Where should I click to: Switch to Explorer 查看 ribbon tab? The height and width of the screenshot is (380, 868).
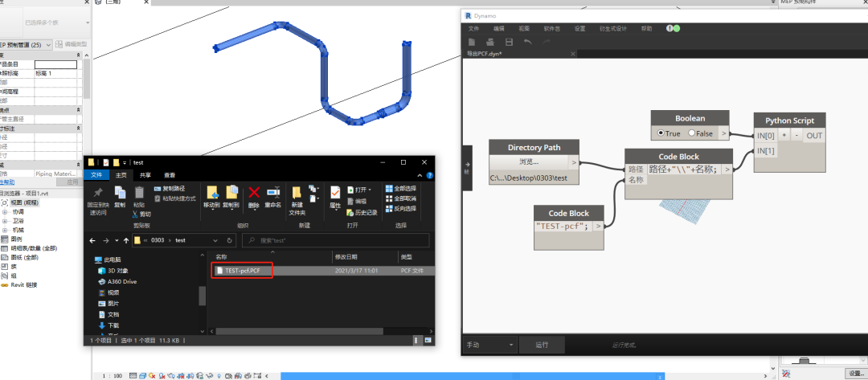[x=170, y=175]
